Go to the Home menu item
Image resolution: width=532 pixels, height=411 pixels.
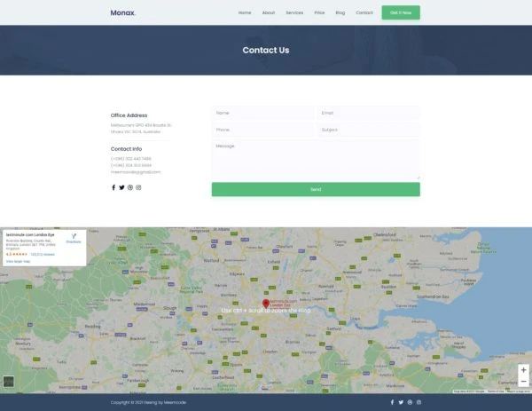(245, 13)
